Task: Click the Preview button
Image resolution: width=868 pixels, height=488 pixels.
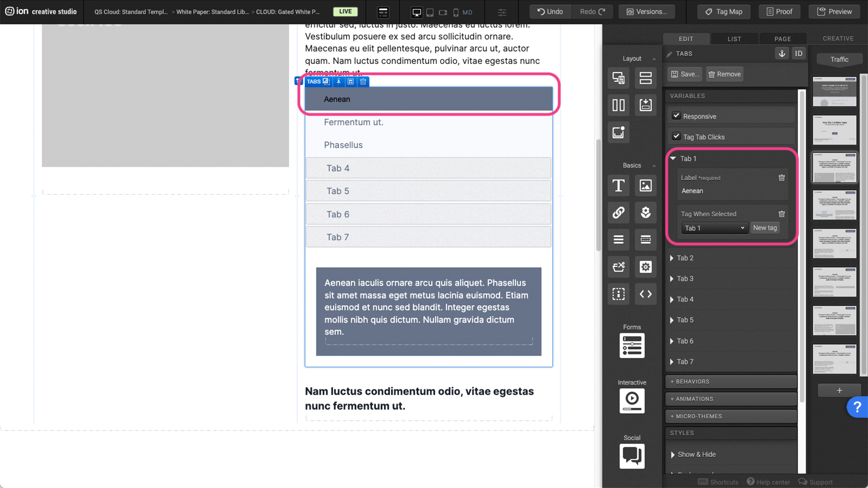Action: pyautogui.click(x=834, y=11)
